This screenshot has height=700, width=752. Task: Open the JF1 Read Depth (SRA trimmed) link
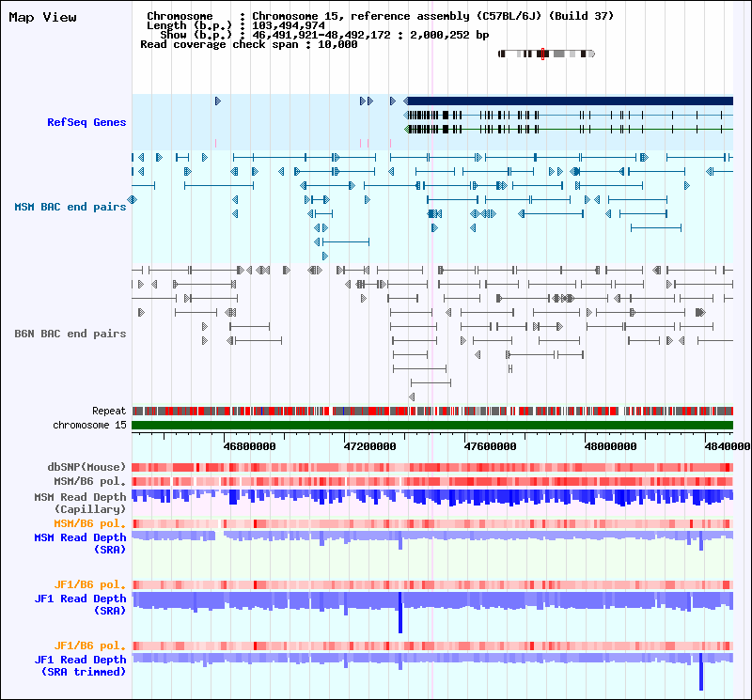81,665
